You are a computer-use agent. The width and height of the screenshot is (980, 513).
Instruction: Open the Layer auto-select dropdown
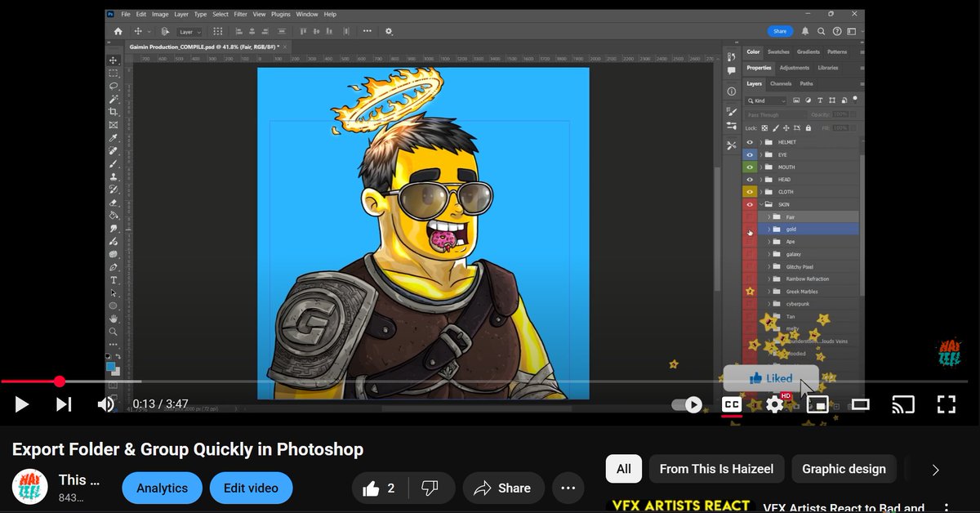[190, 32]
